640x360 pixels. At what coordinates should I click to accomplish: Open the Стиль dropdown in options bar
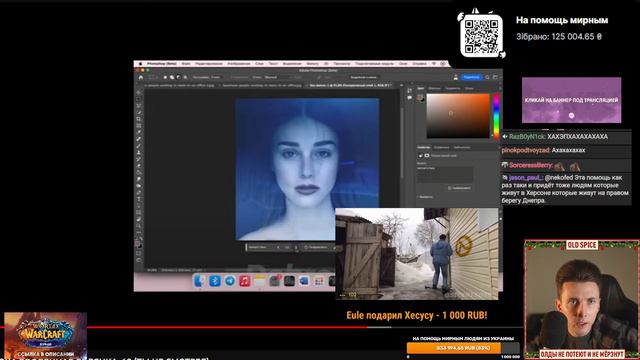pos(278,77)
